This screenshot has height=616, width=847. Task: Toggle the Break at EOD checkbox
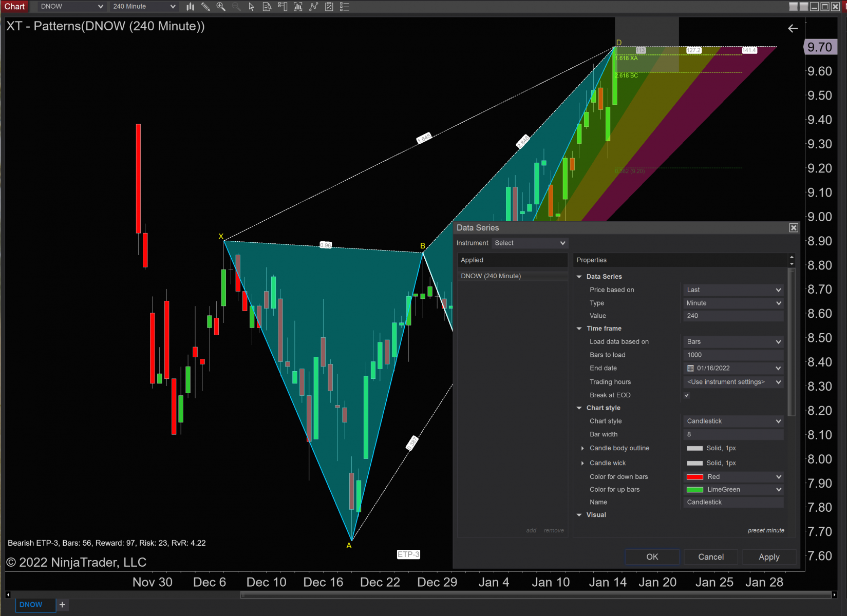tap(687, 395)
